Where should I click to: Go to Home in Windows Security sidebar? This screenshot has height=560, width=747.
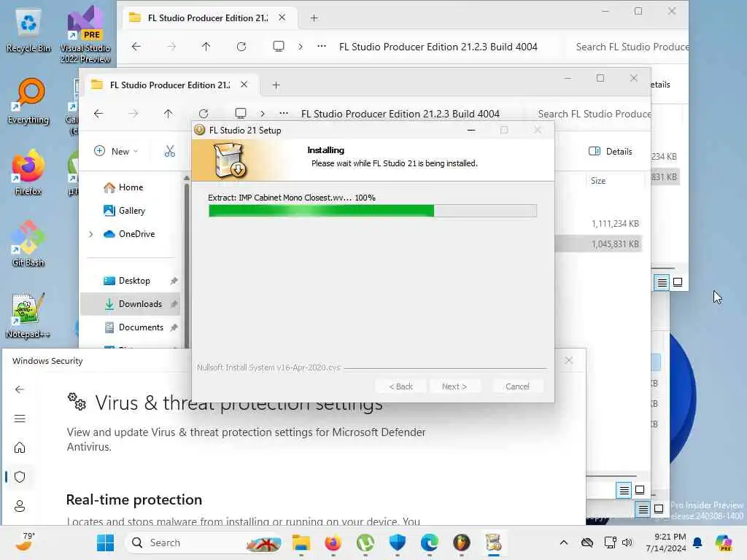[x=20, y=448]
